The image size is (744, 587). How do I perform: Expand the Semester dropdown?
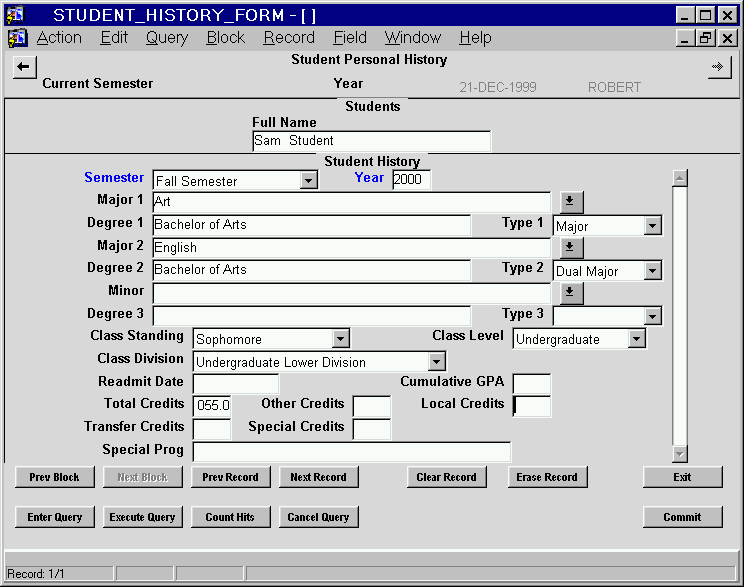[309, 181]
